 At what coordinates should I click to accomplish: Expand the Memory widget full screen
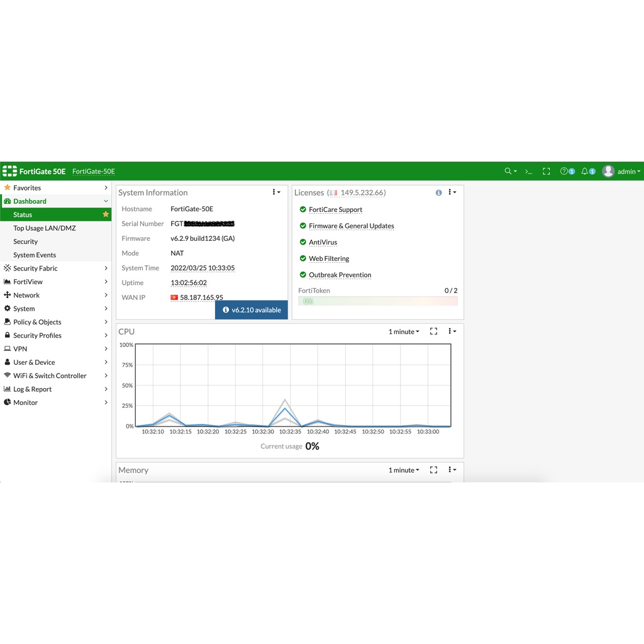pyautogui.click(x=433, y=470)
